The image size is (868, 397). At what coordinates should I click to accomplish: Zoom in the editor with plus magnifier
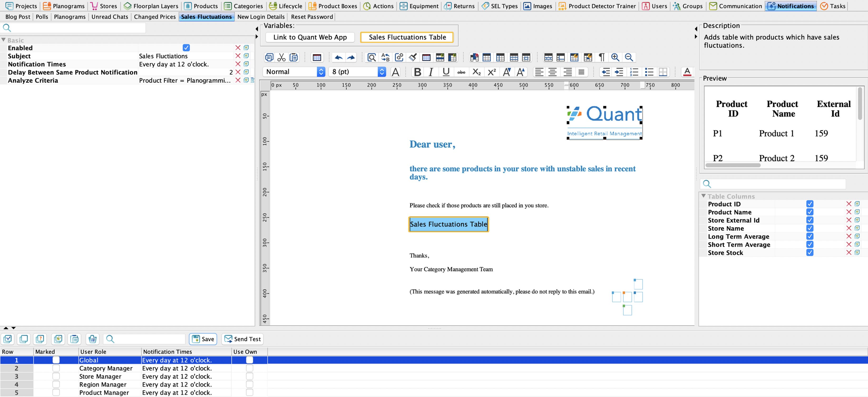click(x=615, y=57)
